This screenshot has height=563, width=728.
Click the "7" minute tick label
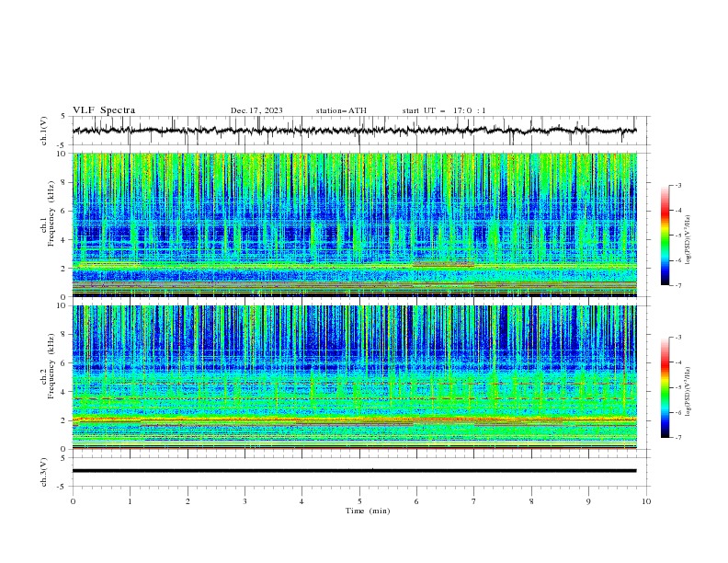[x=474, y=501]
